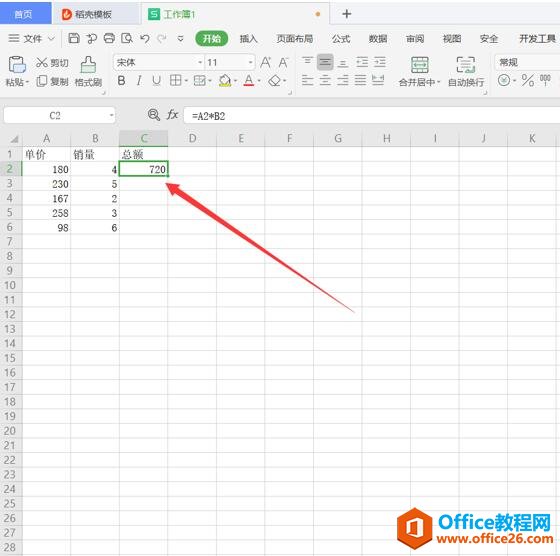Switch to the Data tab

378,38
